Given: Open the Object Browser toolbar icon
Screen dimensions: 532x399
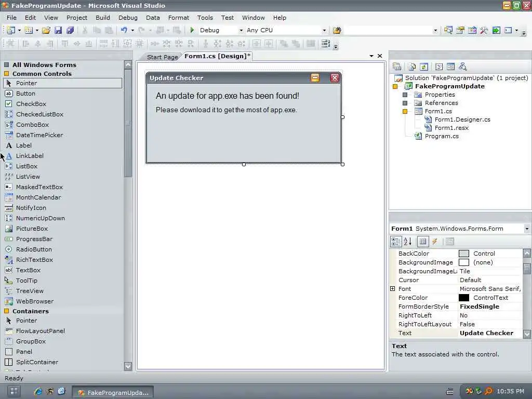Looking at the screenshot, I should tap(472, 30).
